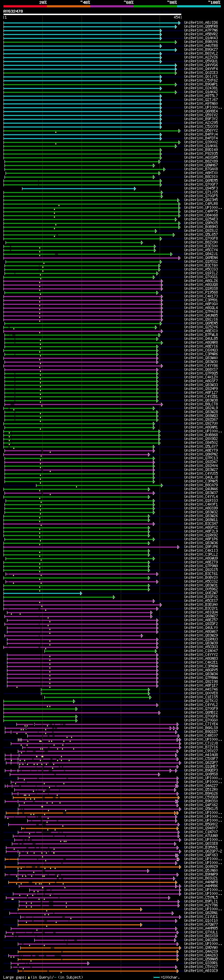Click UniRef100_P92935 label
This screenshot has height=980, width=224.
(x=201, y=154)
